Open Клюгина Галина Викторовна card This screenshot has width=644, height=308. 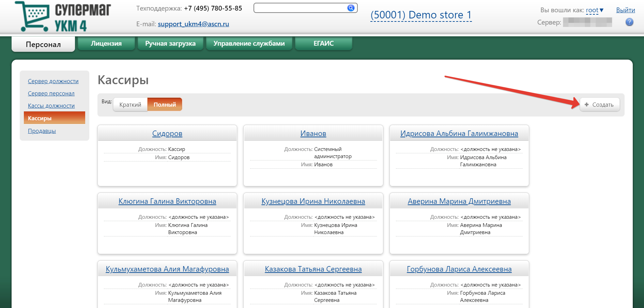[167, 201]
